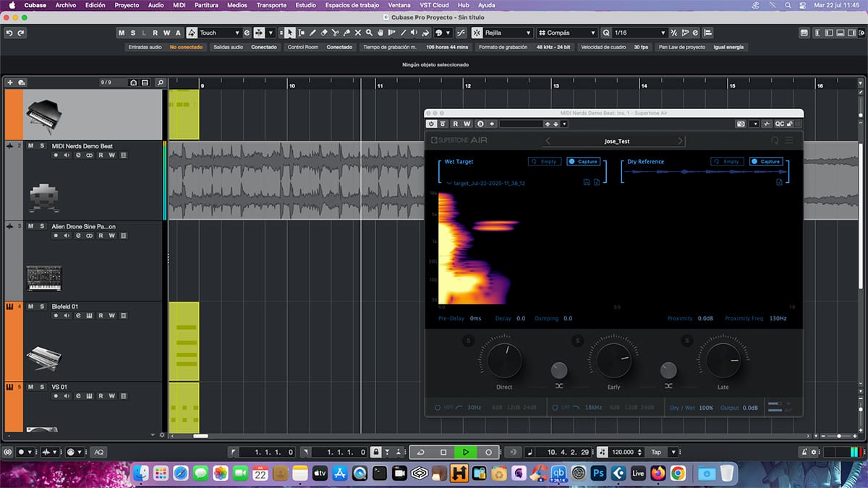This screenshot has width=868, height=488.
Task: Click the Late level knob
Action: click(723, 361)
